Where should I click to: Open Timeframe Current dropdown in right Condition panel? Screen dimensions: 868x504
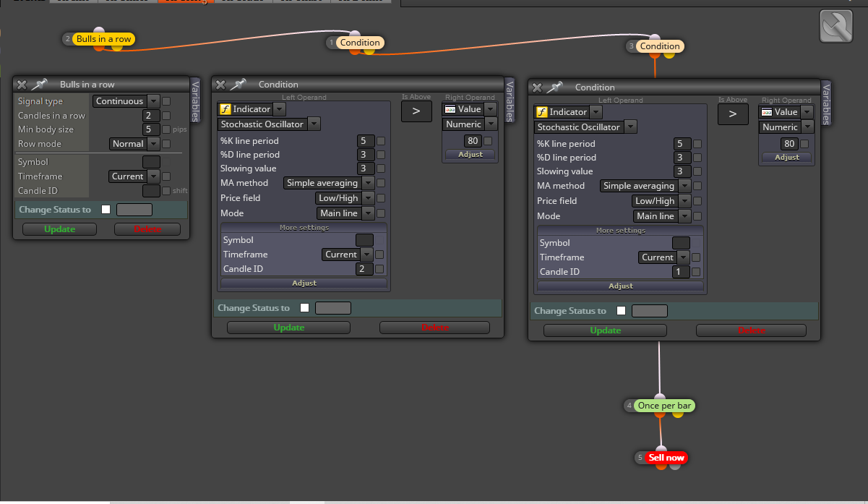(x=664, y=257)
